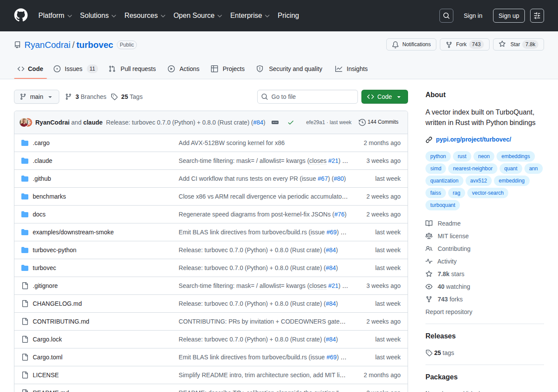Open the docs folder name

[39, 214]
